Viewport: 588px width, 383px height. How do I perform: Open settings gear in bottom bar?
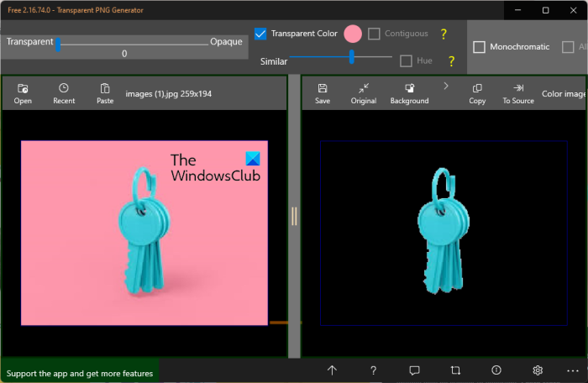pos(538,370)
